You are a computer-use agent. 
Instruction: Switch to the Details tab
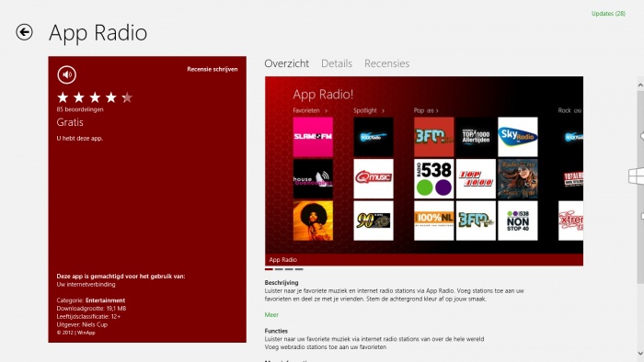click(x=337, y=63)
